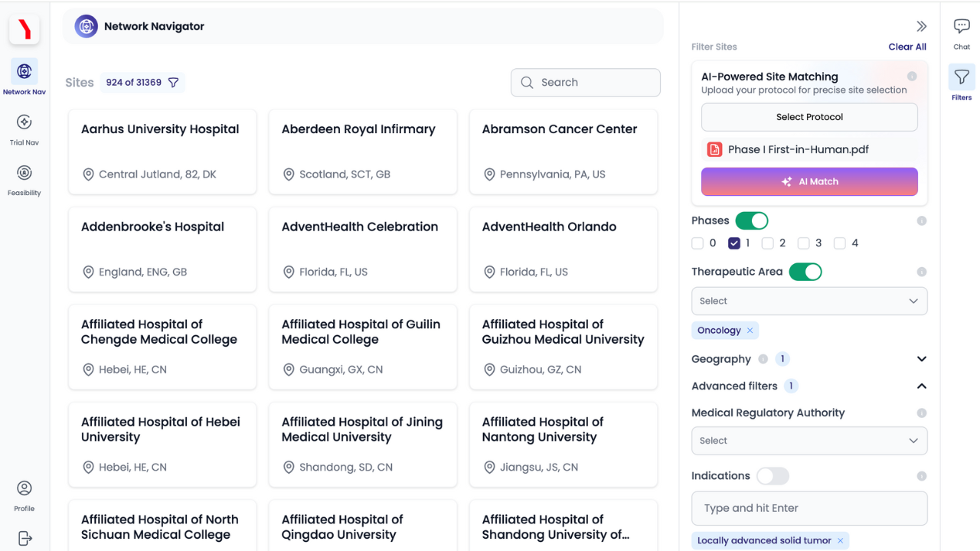
Task: Open the Therapeutic Area Select dropdown
Action: click(809, 301)
